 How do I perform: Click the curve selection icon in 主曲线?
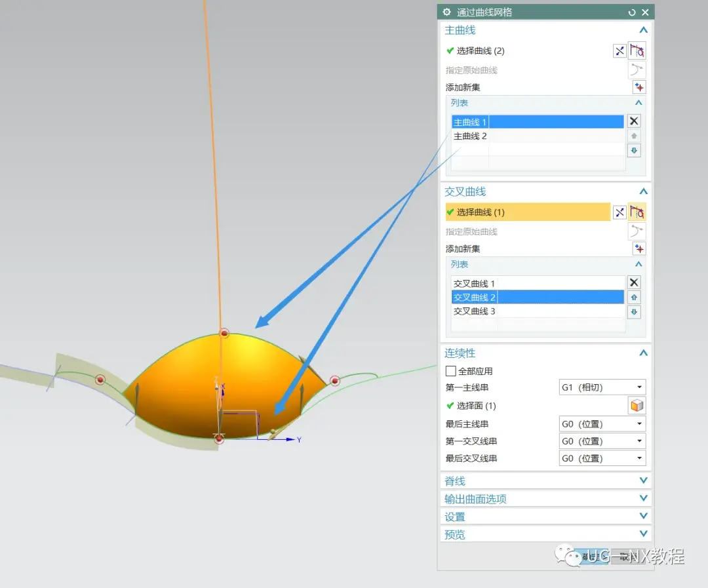point(637,50)
